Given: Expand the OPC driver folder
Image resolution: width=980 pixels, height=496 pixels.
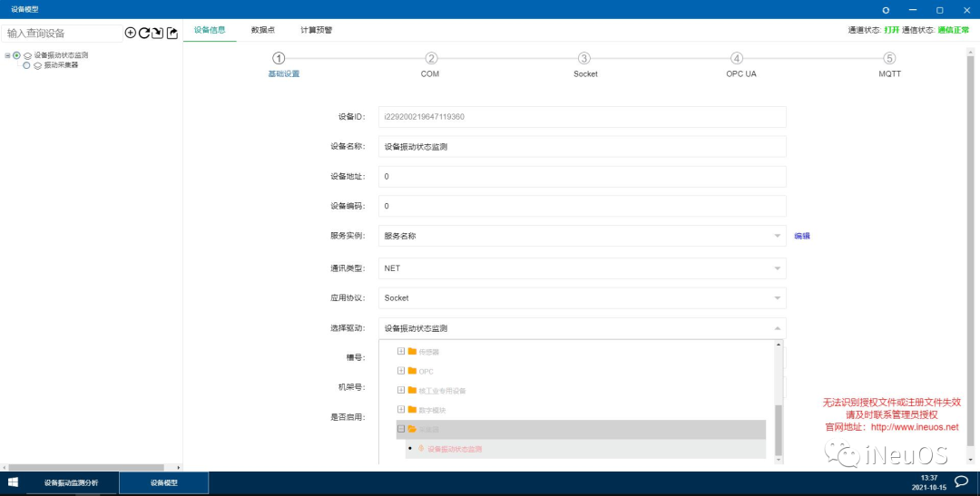Looking at the screenshot, I should [x=401, y=371].
